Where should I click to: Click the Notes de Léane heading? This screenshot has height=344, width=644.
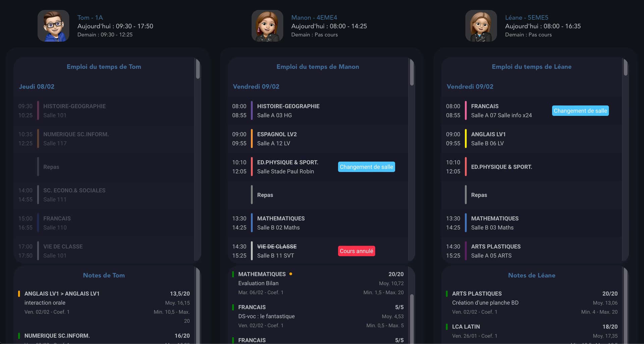pyautogui.click(x=532, y=275)
